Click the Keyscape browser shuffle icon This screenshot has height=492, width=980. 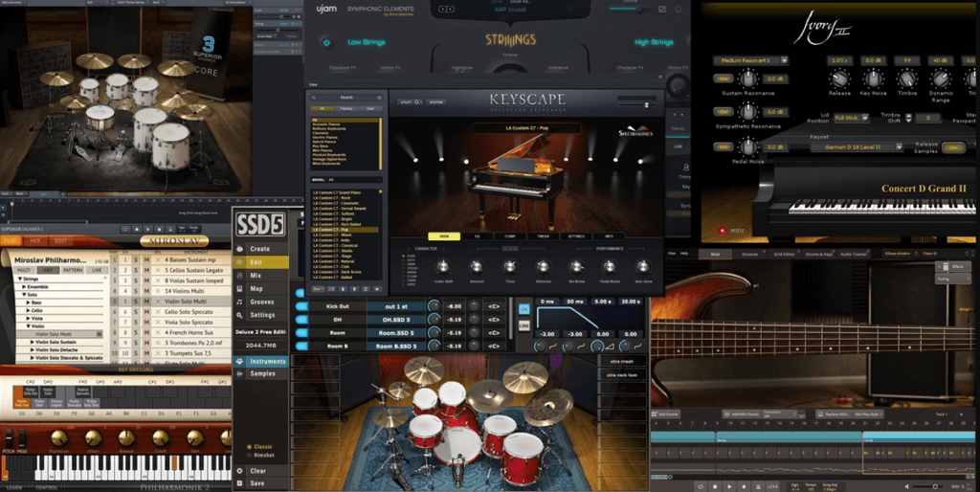point(332,289)
